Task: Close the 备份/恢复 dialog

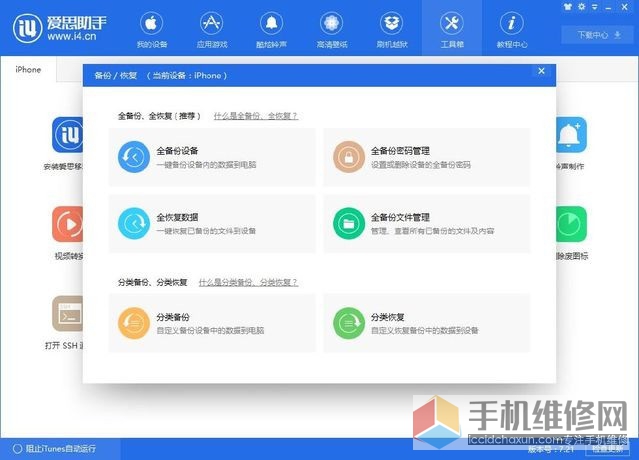Action: click(541, 71)
